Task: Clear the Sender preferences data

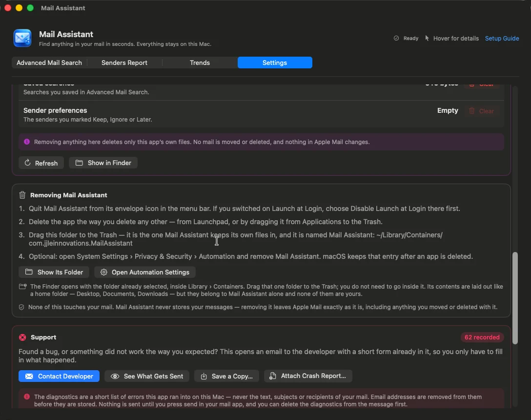Action: [x=482, y=111]
